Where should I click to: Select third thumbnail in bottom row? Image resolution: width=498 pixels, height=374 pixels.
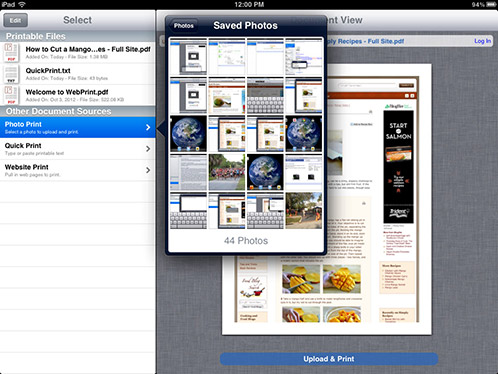[265, 211]
